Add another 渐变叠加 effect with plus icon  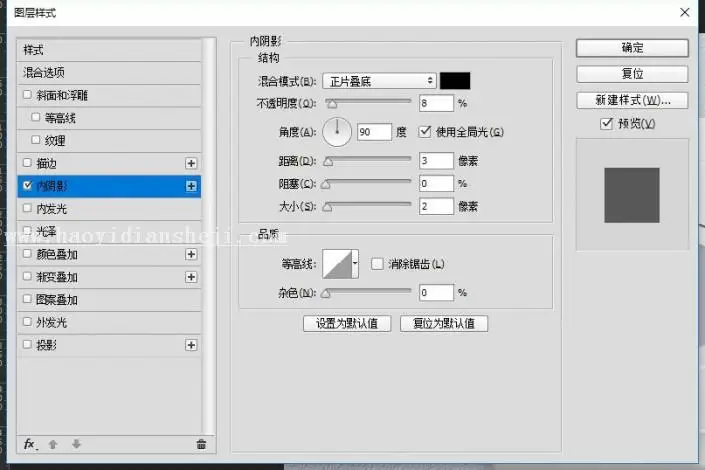click(191, 277)
